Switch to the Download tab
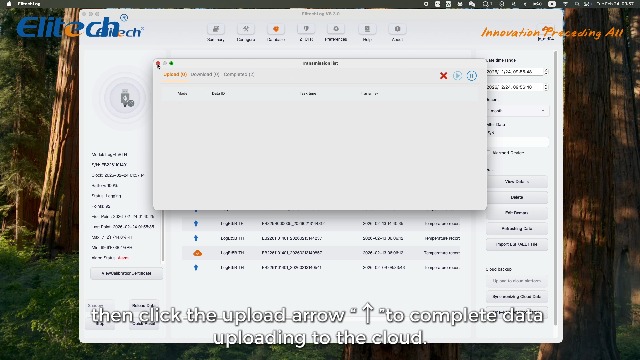Viewport: 640px width, 360px height. pyautogui.click(x=204, y=74)
